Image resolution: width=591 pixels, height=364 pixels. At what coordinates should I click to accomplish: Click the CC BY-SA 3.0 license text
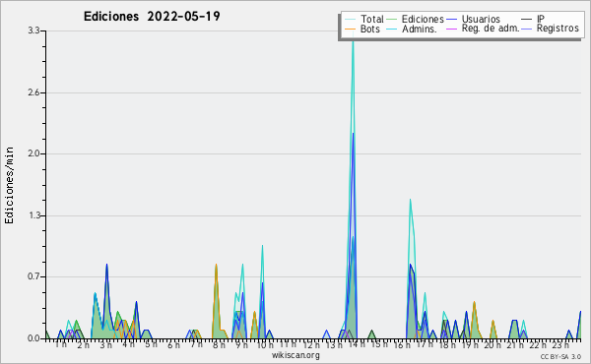(560, 357)
